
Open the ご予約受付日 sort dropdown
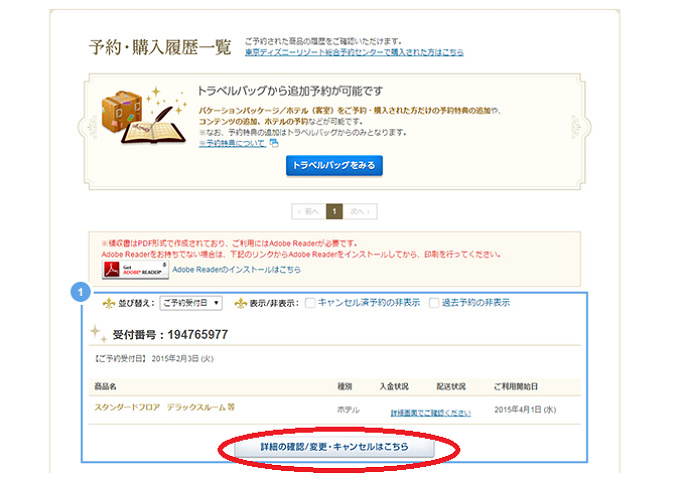190,303
